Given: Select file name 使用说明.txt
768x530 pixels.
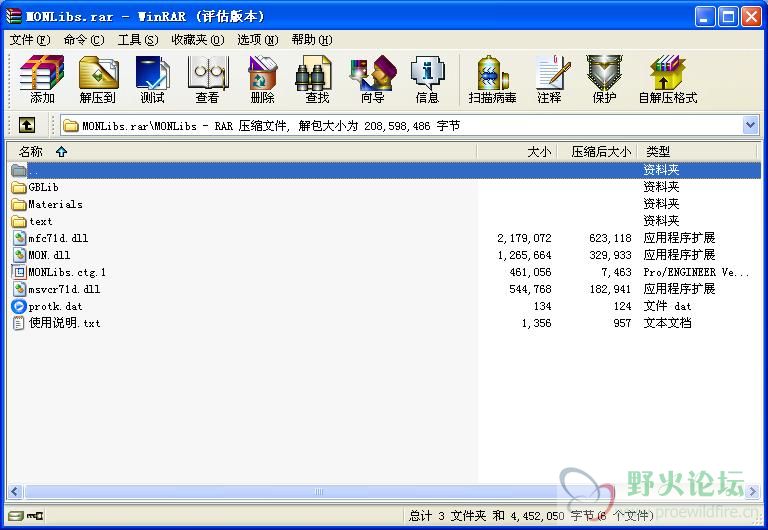Looking at the screenshot, I should (x=64, y=323).
